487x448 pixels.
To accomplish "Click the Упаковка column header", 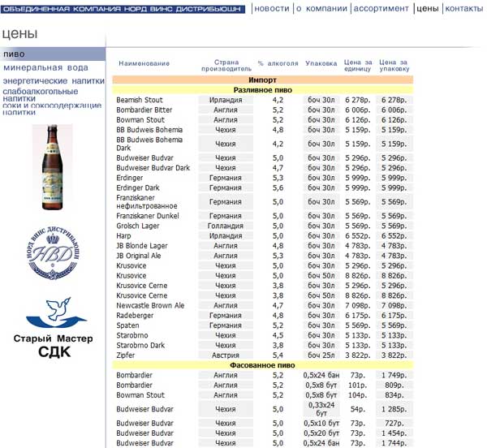I will click(321, 63).
